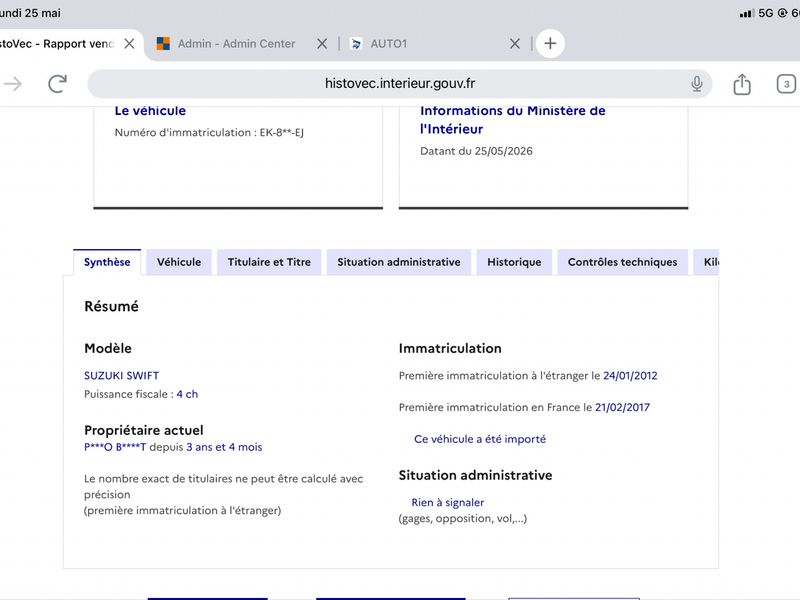Open the share sheet icon
This screenshot has width=800, height=600.
pos(742,84)
